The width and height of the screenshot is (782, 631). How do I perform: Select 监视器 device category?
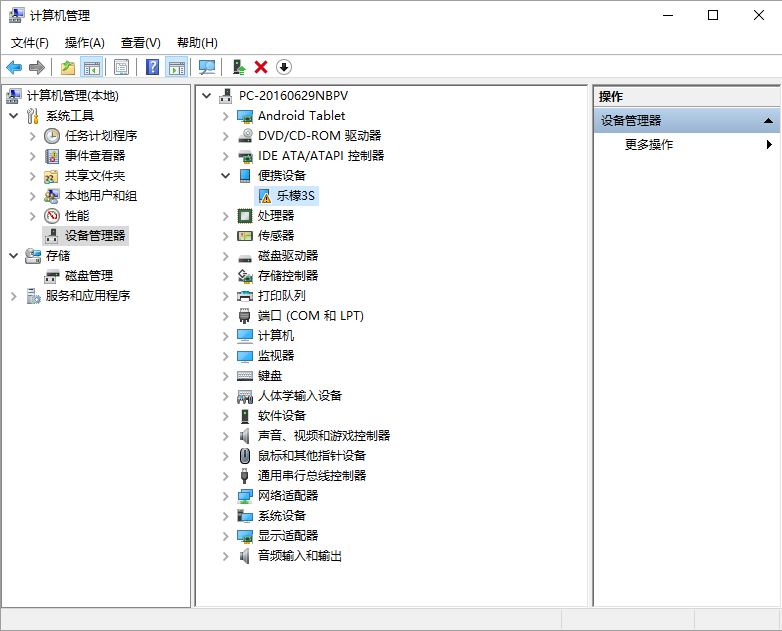click(276, 356)
